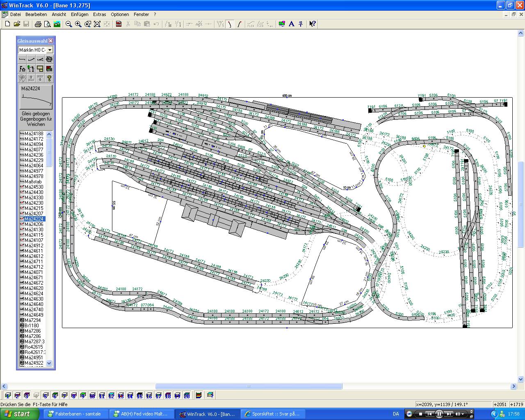The image size is (525, 420).
Task: Select Mä24611 in the track list
Action: pyautogui.click(x=33, y=251)
